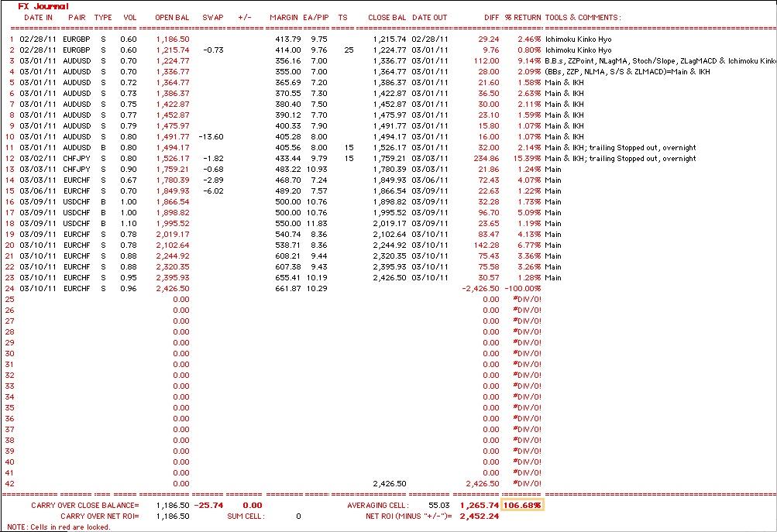
Task: Click CARRY OVER NET ROI value 1,186.50
Action: tap(173, 517)
